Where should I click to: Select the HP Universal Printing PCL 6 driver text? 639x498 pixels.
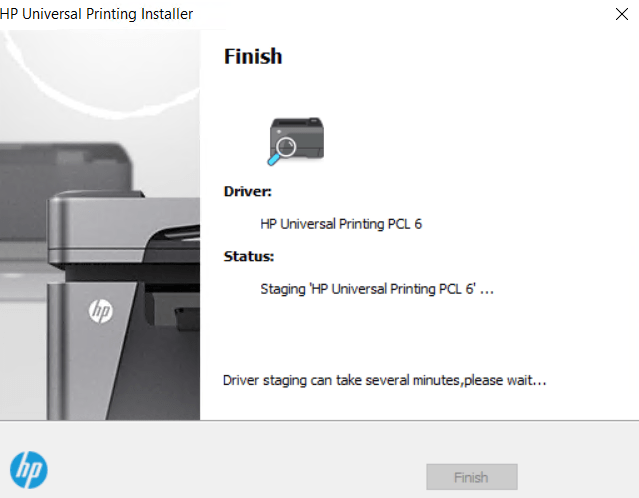341,224
